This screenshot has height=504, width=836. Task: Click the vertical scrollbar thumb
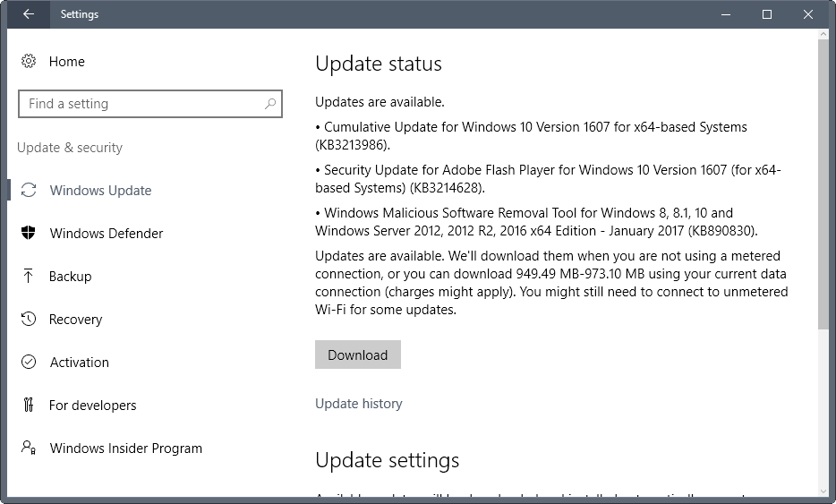tap(823, 184)
